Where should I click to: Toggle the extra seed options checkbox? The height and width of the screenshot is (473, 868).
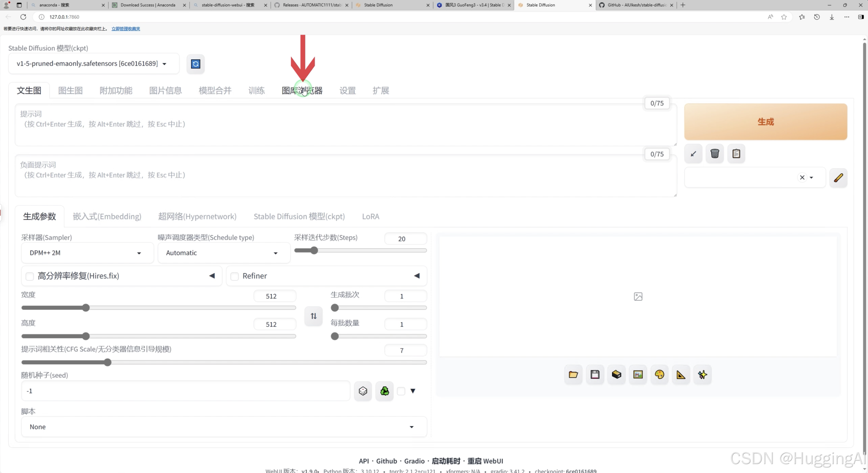click(x=400, y=391)
